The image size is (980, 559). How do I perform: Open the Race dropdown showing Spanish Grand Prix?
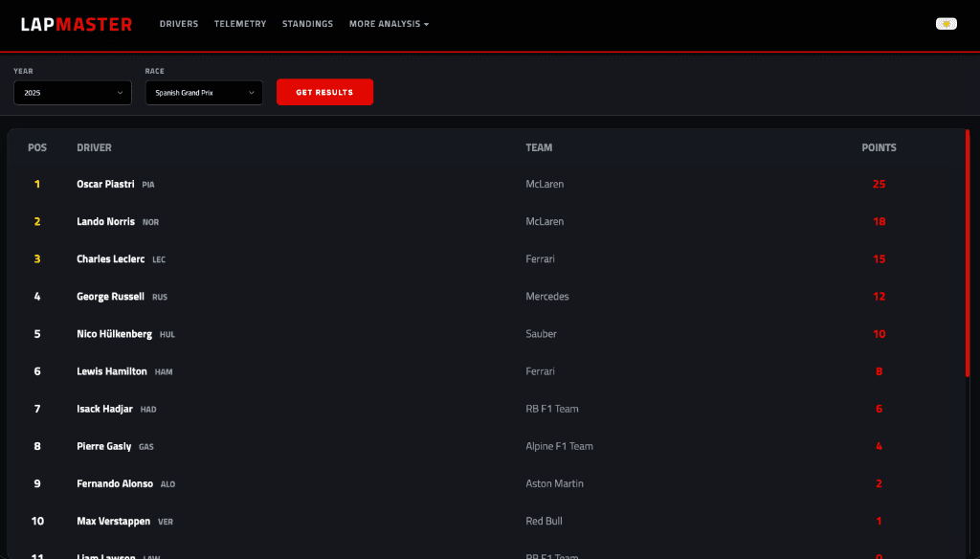point(203,93)
